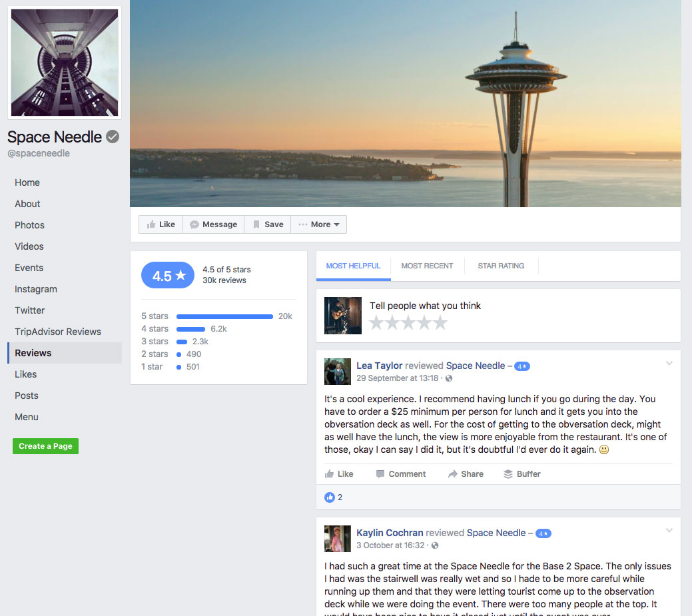This screenshot has height=616, width=692.
Task: Save the Space Needle page
Action: [x=268, y=224]
